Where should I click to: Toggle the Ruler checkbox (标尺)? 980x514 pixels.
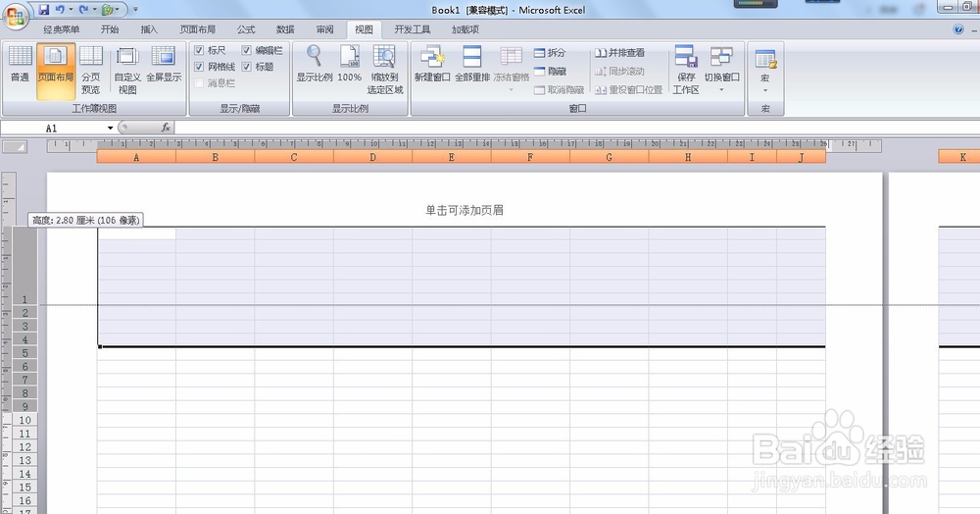click(199, 51)
